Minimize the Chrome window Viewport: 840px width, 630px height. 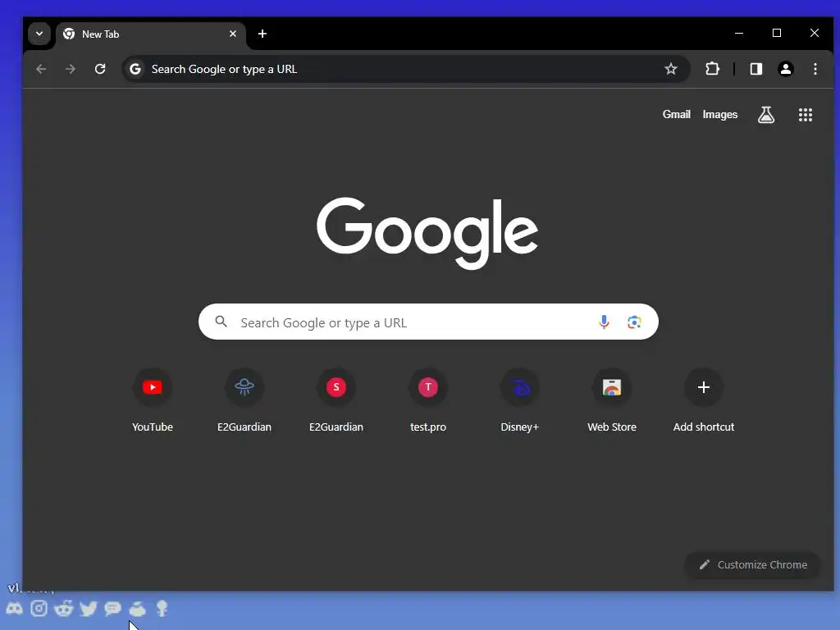739,33
